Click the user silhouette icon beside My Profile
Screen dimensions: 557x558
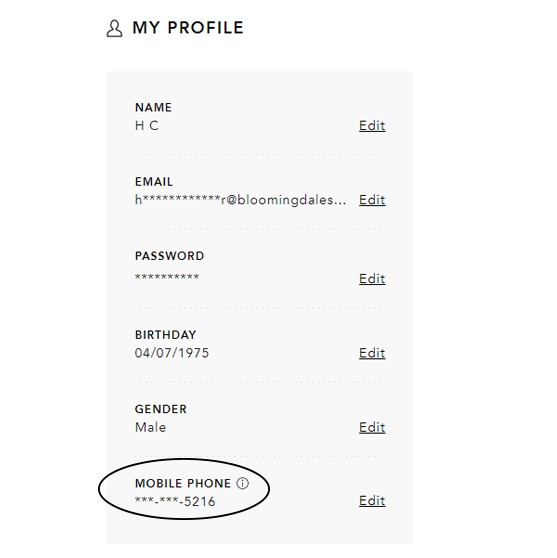pos(114,28)
